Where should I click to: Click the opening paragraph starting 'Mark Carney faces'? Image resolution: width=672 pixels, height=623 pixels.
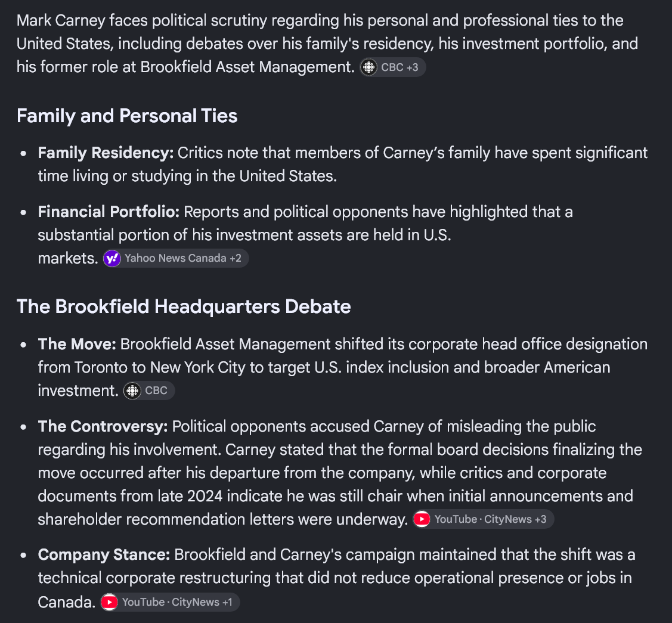coord(327,44)
